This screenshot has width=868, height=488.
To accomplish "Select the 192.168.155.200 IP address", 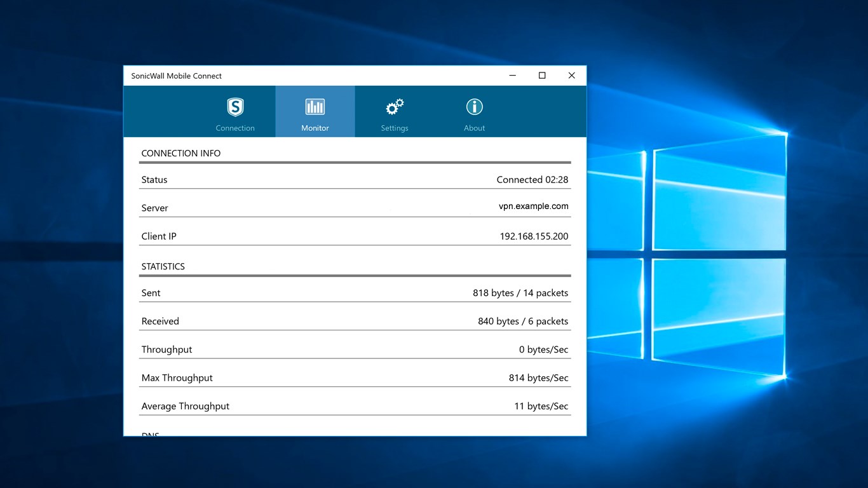I will (x=534, y=236).
